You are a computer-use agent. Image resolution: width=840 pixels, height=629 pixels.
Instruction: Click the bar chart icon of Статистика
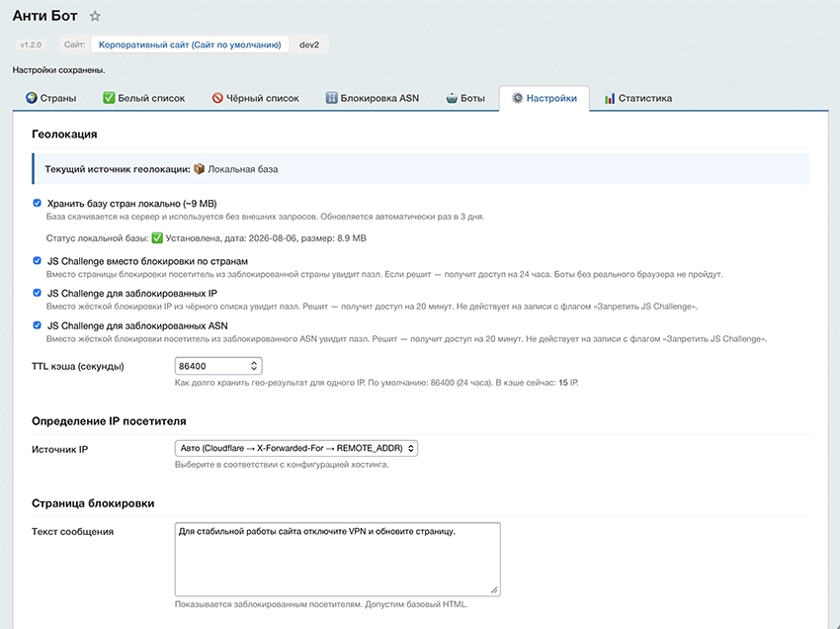[610, 98]
